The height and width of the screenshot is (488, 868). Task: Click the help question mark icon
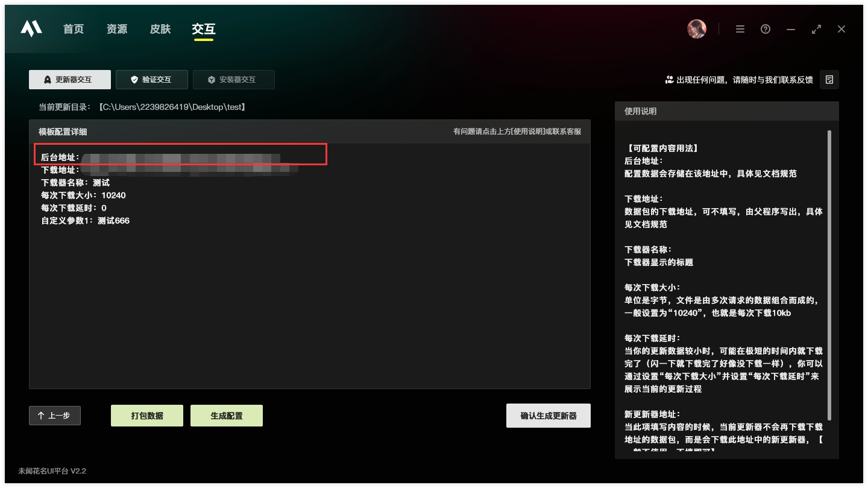tap(766, 29)
